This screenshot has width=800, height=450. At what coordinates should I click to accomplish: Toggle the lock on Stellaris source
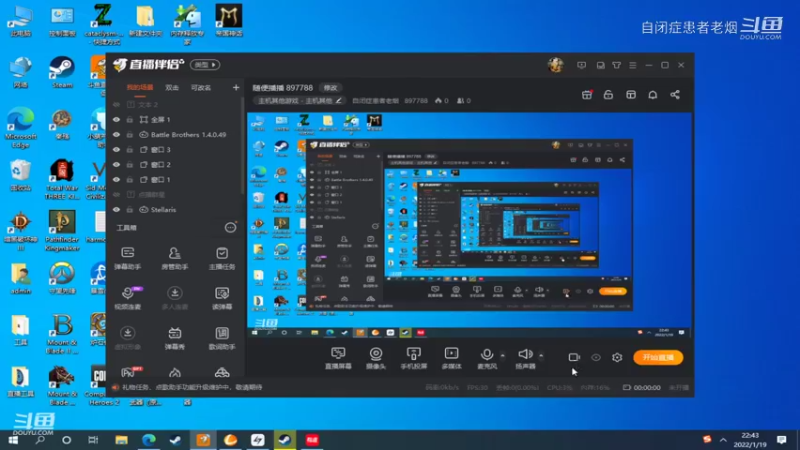[130, 210]
